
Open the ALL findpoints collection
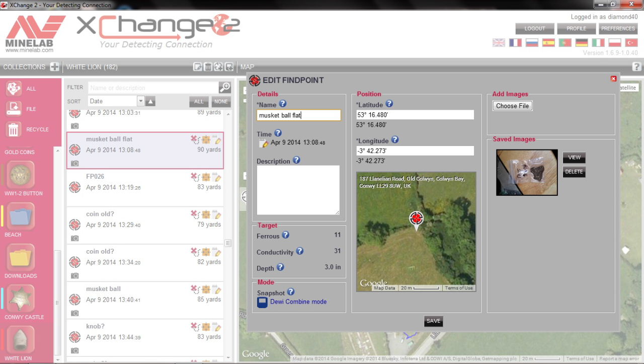[x=14, y=88]
